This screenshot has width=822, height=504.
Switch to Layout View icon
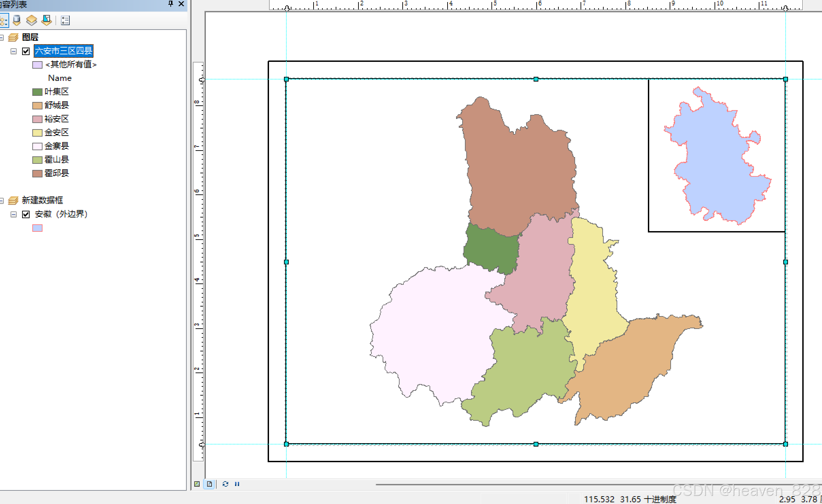coord(209,484)
